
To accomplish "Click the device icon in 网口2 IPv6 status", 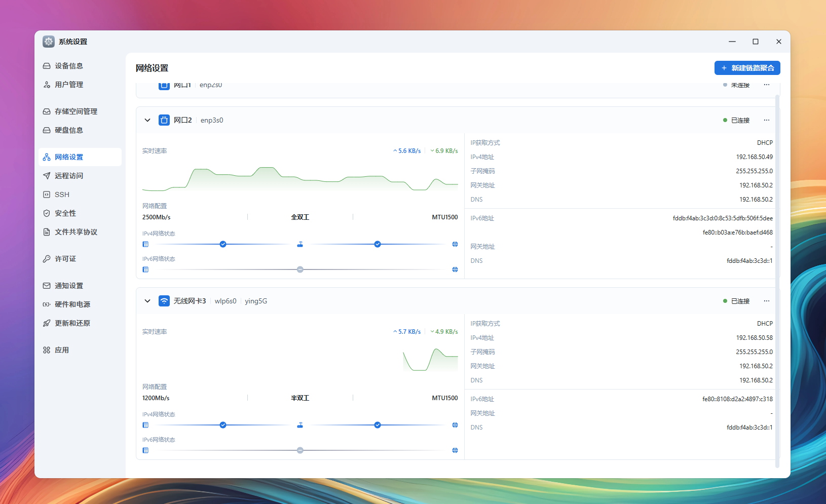I will pos(145,269).
